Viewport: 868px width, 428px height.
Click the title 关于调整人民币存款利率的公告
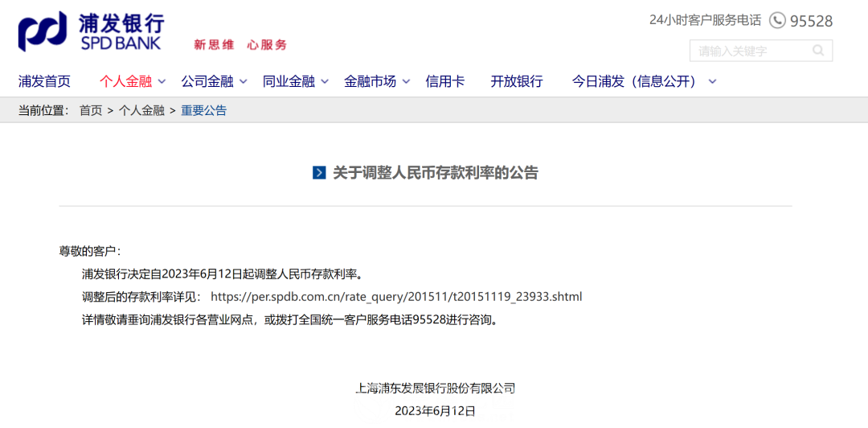pos(435,173)
